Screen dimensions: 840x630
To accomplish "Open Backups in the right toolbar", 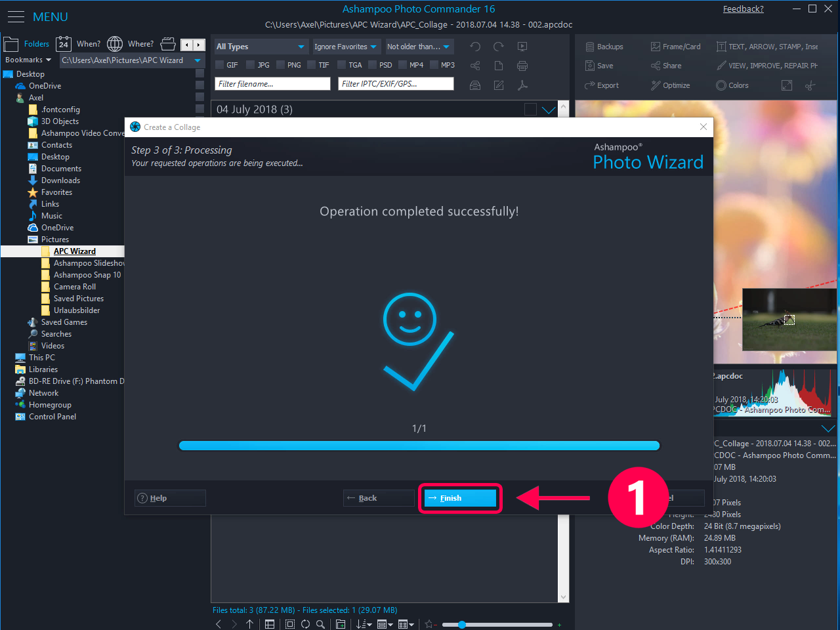I will (604, 47).
